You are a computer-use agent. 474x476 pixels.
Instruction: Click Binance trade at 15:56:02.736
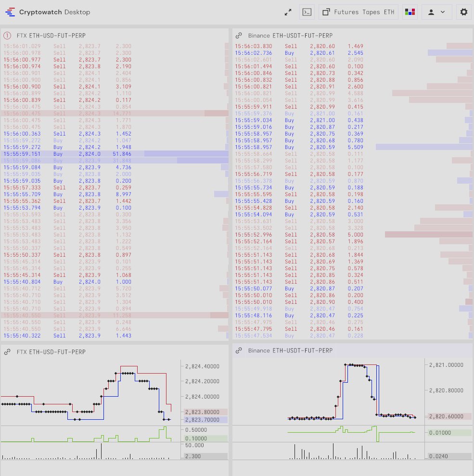click(x=353, y=53)
